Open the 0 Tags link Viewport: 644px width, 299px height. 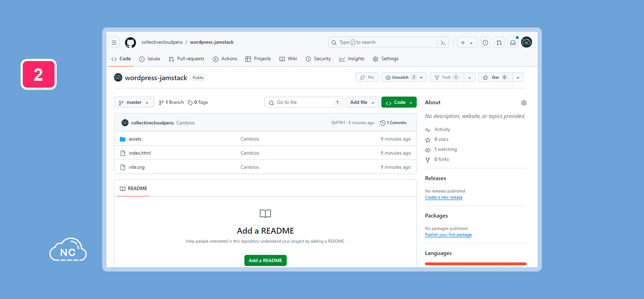tap(198, 103)
